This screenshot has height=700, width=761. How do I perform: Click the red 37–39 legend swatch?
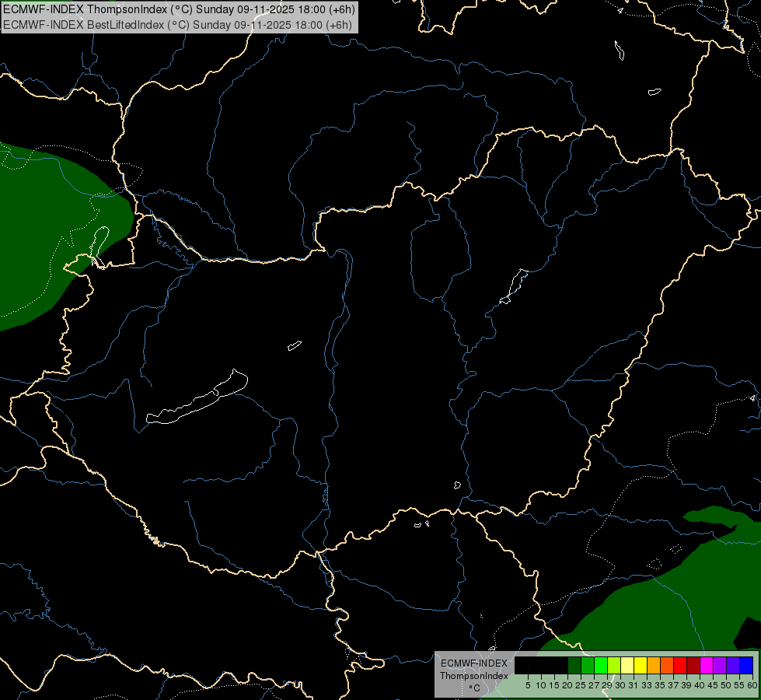[x=680, y=665]
